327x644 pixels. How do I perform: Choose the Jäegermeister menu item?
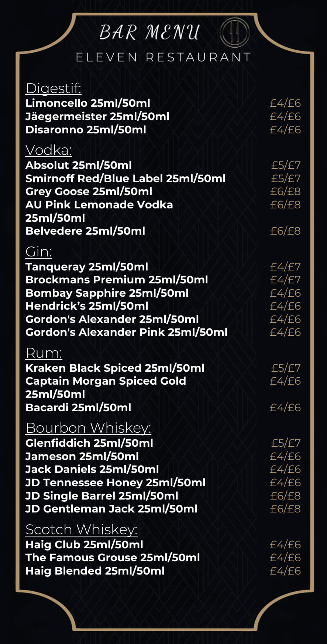click(x=97, y=116)
